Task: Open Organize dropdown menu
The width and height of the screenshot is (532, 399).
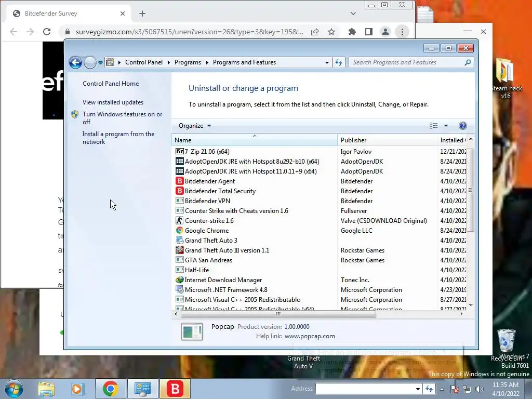Action: [195, 126]
